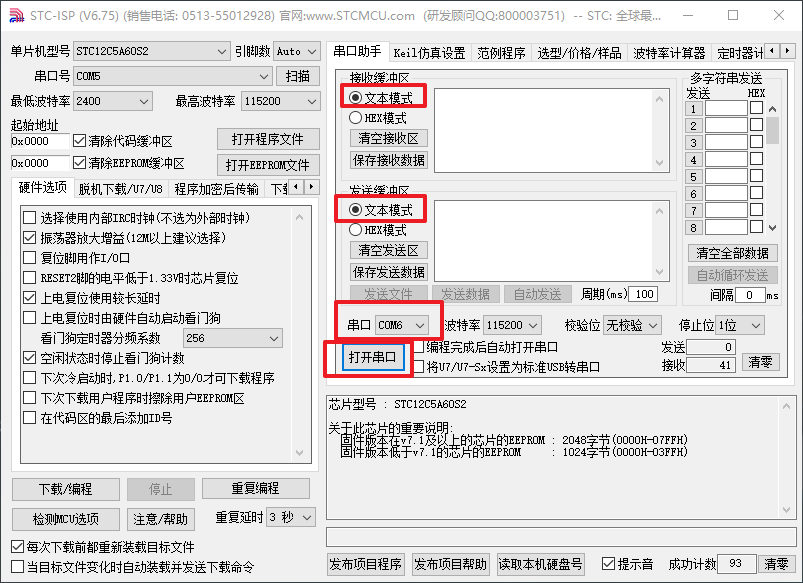Open 最低波特率 2400 dropdown
The width and height of the screenshot is (803, 583).
pyautogui.click(x=113, y=101)
